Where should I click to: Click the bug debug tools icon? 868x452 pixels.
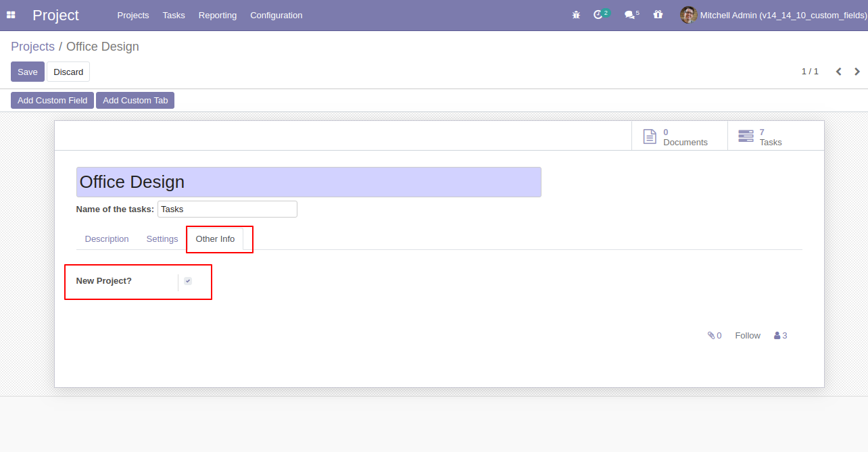coord(576,15)
